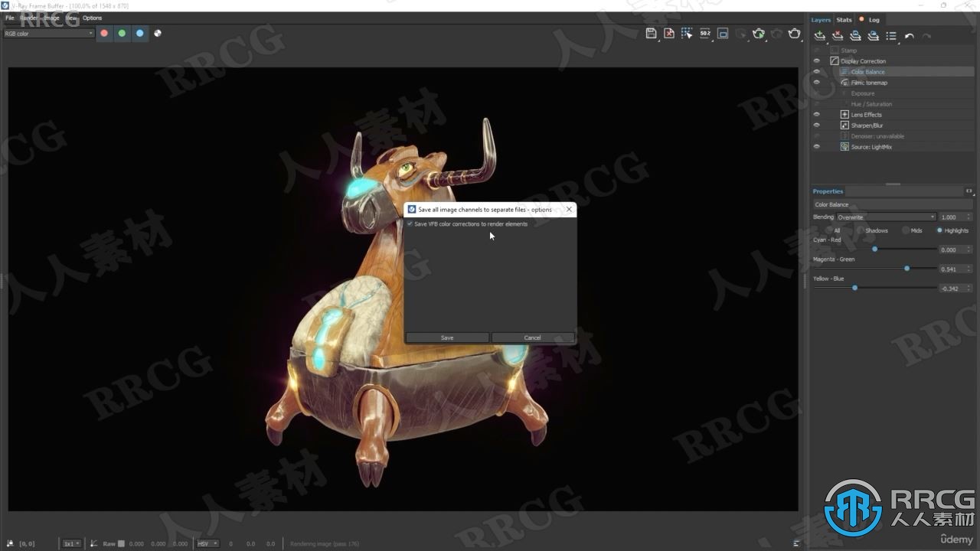Select the Mids radio button
Screen dimensions: 980x551
pyautogui.click(x=906, y=230)
